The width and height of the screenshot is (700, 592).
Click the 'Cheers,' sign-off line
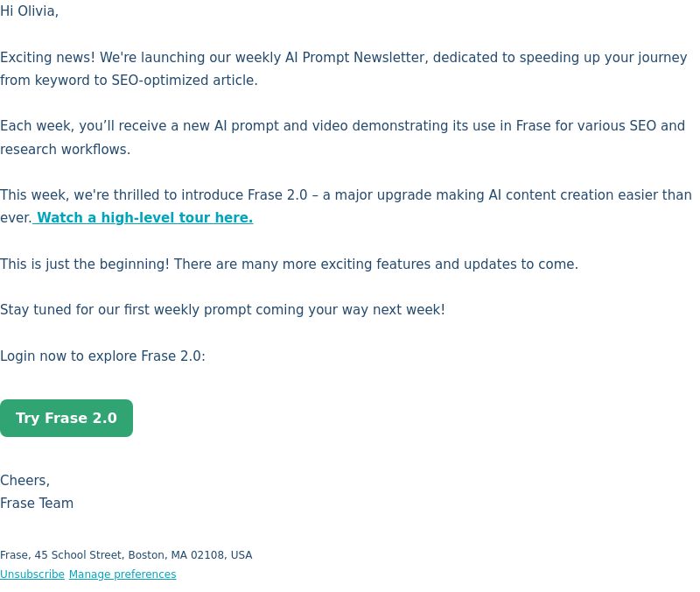[x=25, y=480]
